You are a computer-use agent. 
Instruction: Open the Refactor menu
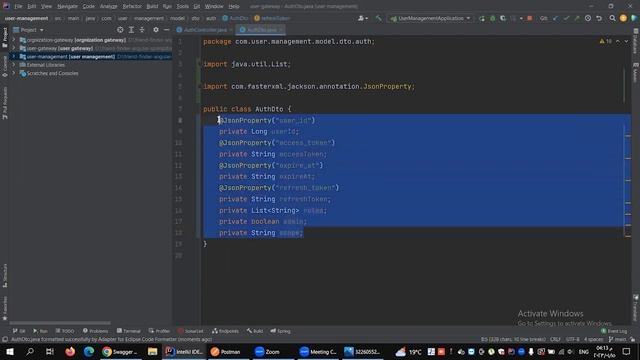(x=132, y=7)
